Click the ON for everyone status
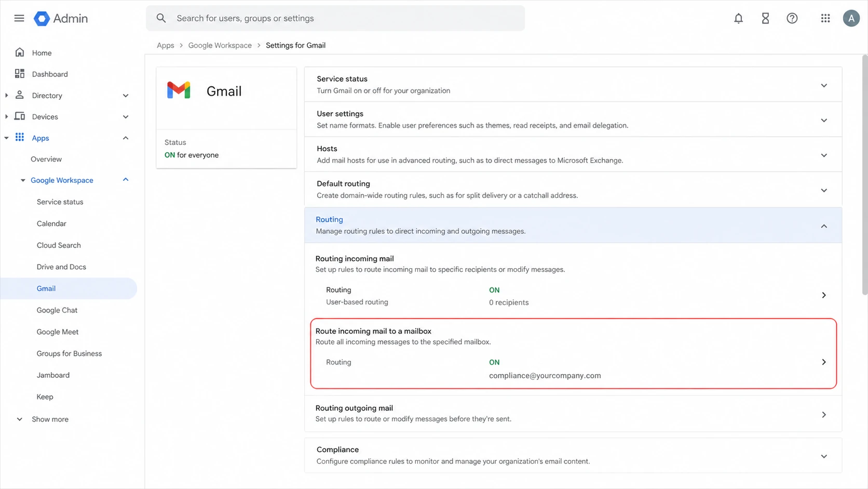 click(x=192, y=155)
